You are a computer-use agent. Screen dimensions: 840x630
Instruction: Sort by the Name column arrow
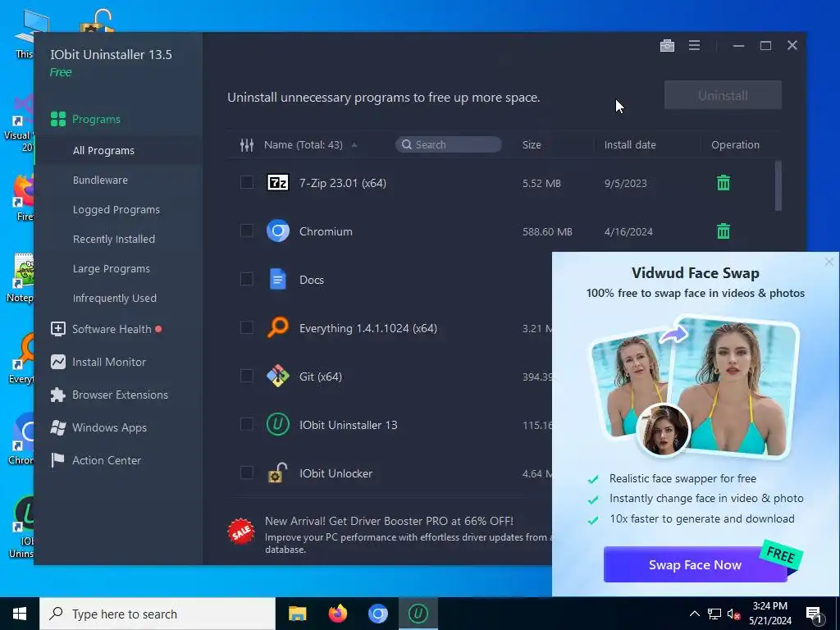[x=354, y=144]
